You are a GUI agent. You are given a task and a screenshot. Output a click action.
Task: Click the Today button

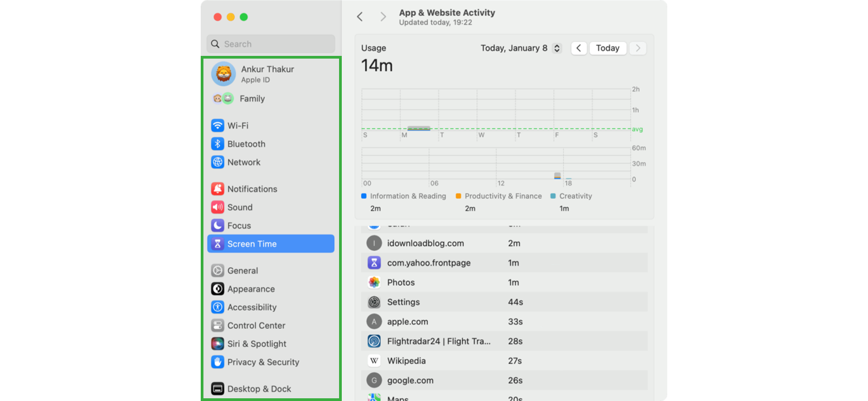608,48
